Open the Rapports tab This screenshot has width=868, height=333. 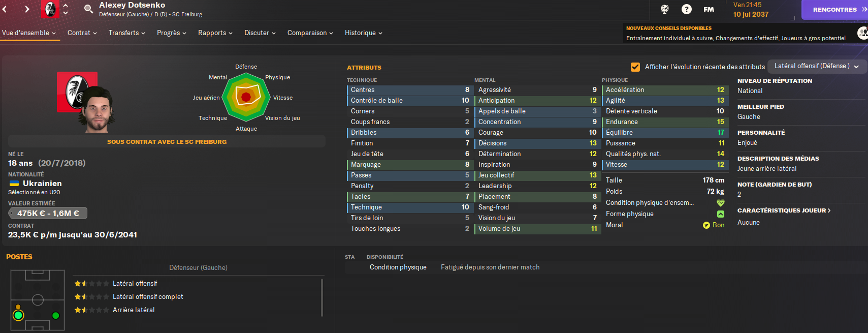click(x=215, y=33)
